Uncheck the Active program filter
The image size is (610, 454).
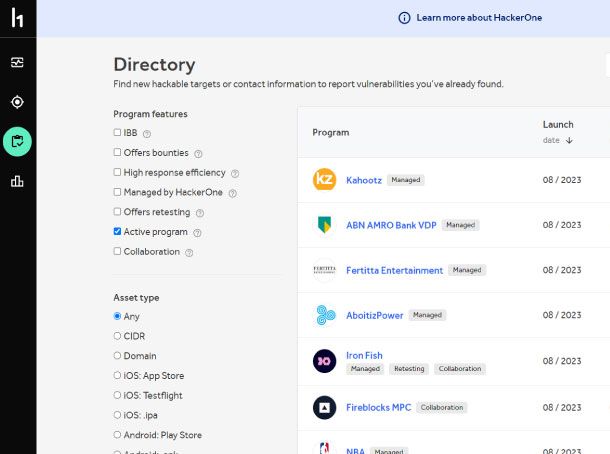click(x=117, y=231)
